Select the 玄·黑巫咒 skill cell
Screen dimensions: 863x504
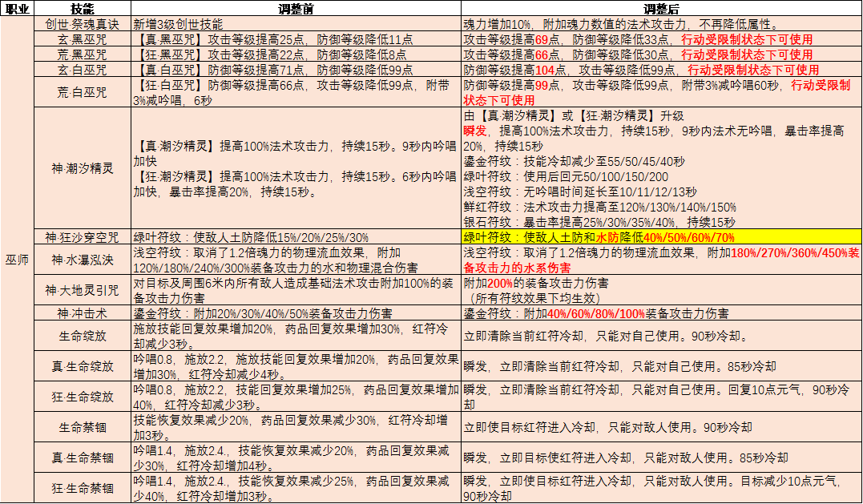click(83, 39)
